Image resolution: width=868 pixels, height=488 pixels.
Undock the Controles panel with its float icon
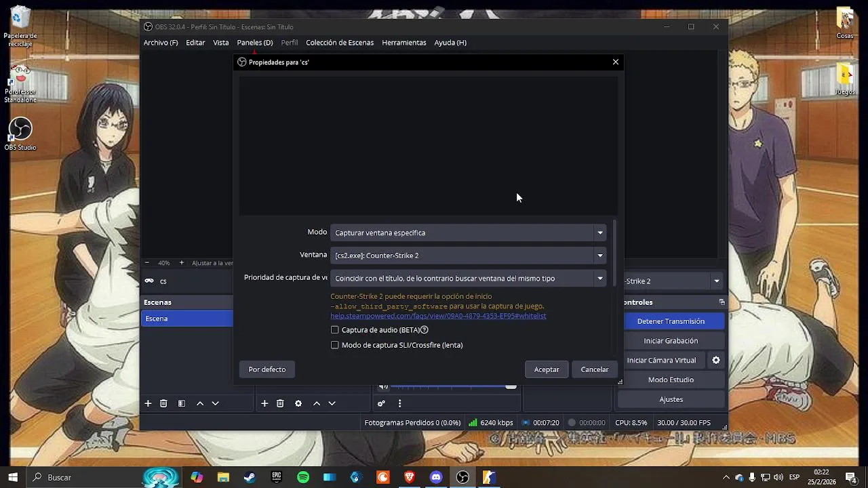722,302
